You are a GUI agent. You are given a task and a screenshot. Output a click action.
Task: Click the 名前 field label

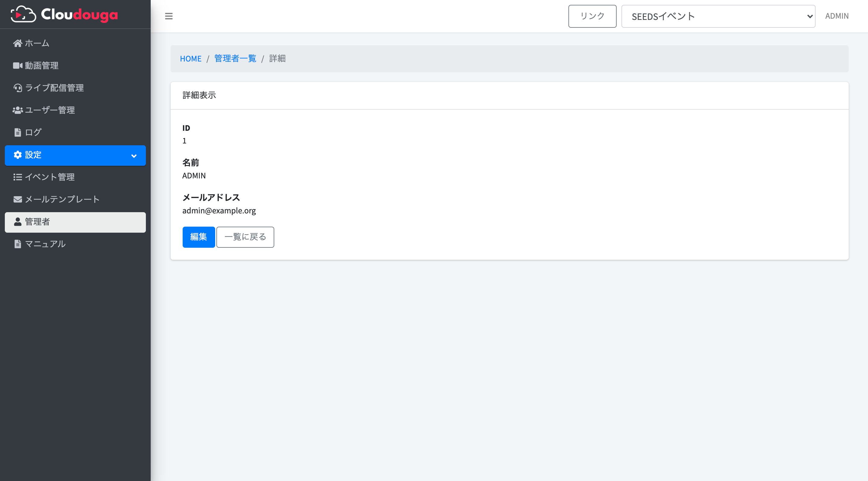(190, 163)
